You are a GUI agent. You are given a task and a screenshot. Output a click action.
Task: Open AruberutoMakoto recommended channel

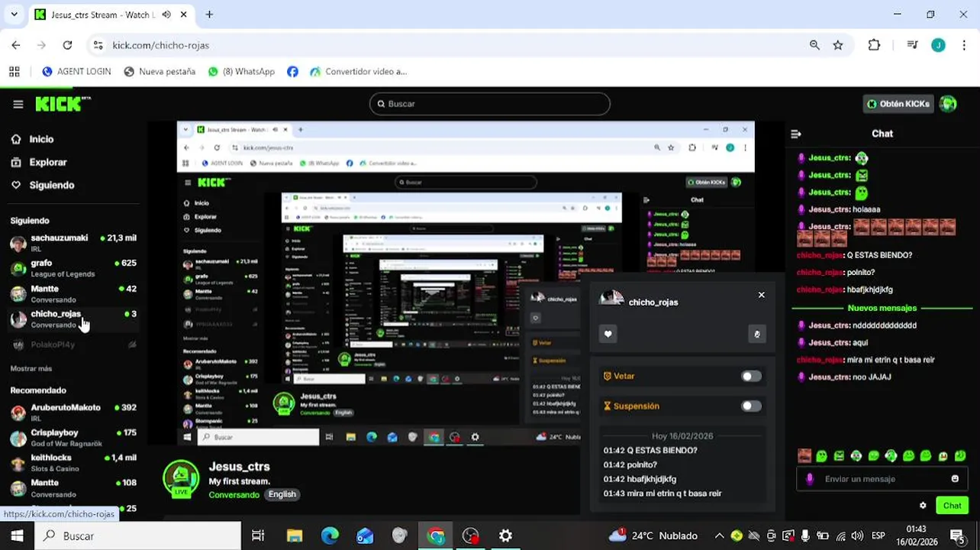[x=73, y=412]
